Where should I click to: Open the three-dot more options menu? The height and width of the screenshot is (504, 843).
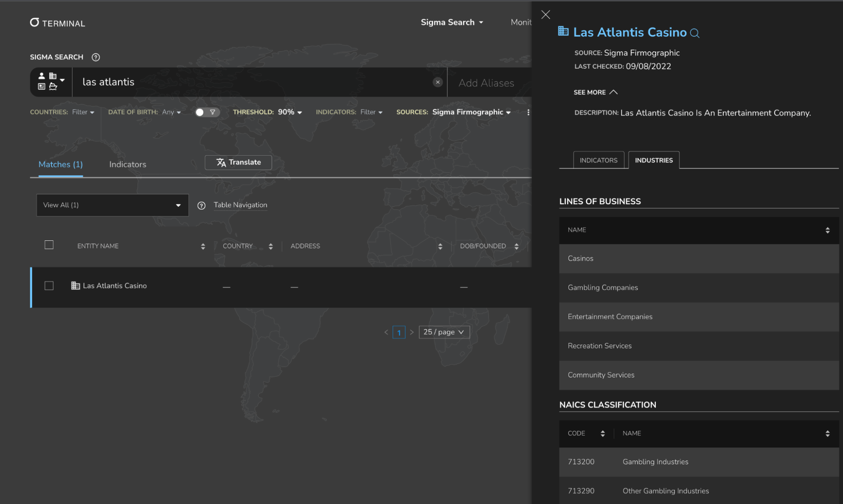click(x=528, y=112)
